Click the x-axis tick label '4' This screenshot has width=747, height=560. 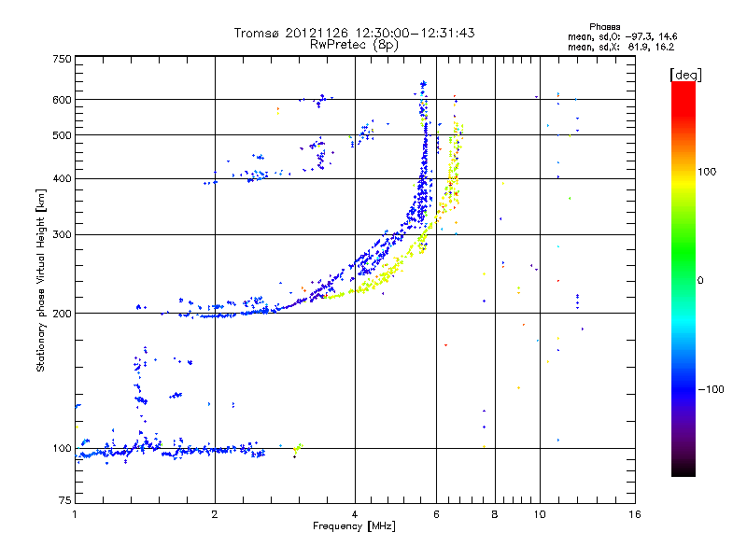coord(355,514)
